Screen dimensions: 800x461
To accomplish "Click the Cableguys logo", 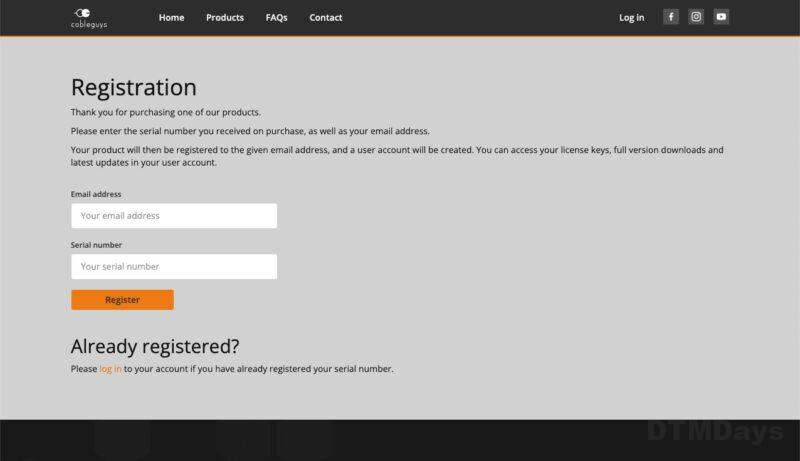I will (89, 17).
